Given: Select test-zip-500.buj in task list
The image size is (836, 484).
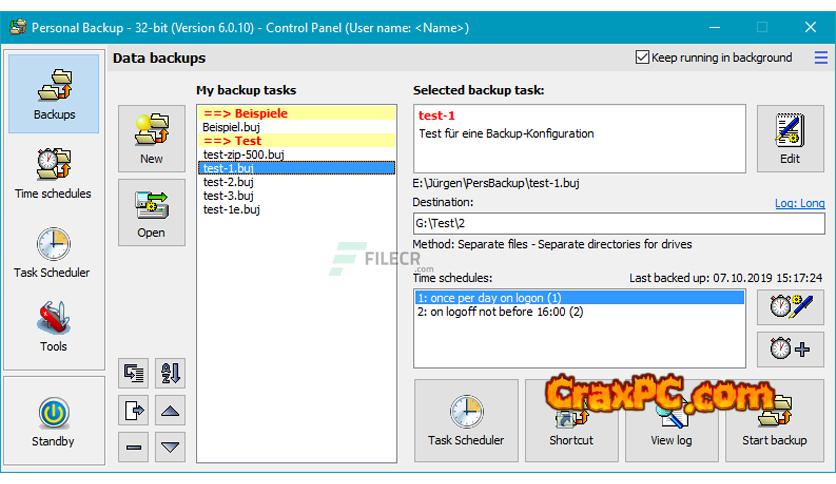Looking at the screenshot, I should (x=296, y=155).
